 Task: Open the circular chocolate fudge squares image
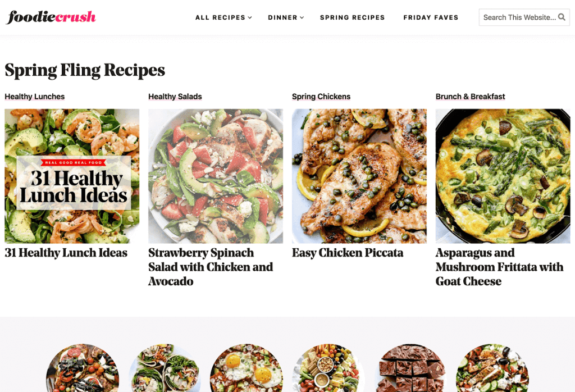410,368
